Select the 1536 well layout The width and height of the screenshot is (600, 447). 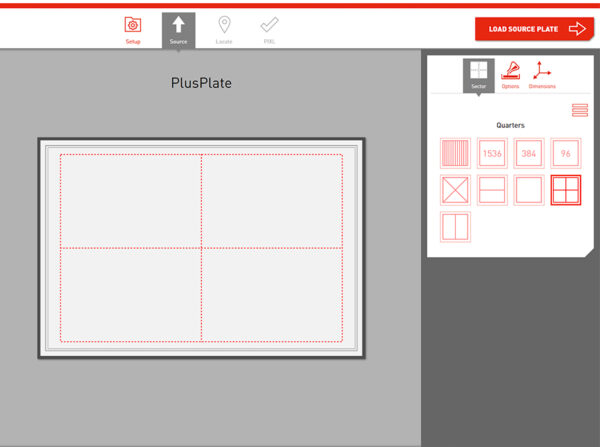coord(492,153)
